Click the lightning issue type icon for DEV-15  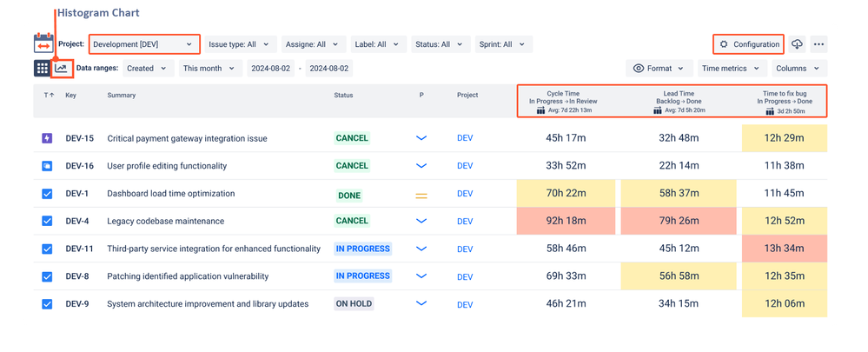pos(47,138)
